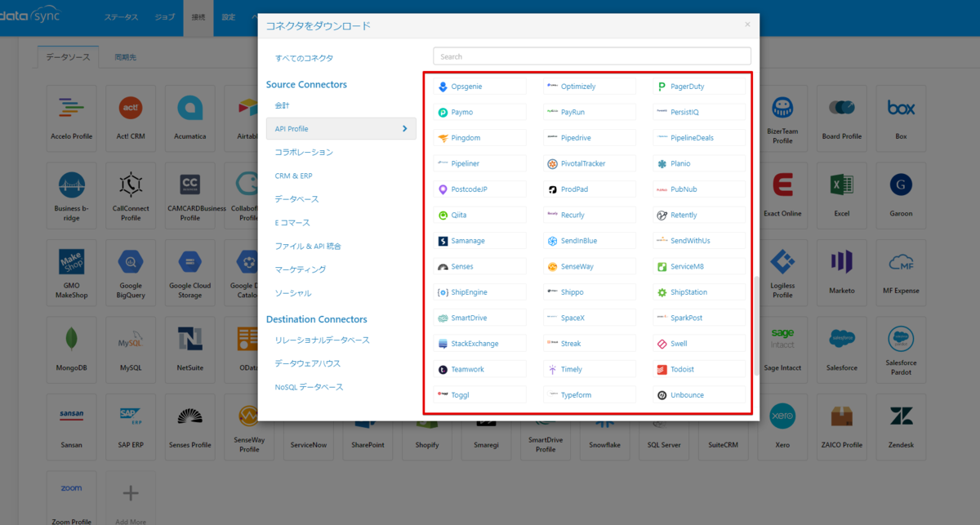
Task: Select the Qiita connector
Action: pyautogui.click(x=479, y=216)
